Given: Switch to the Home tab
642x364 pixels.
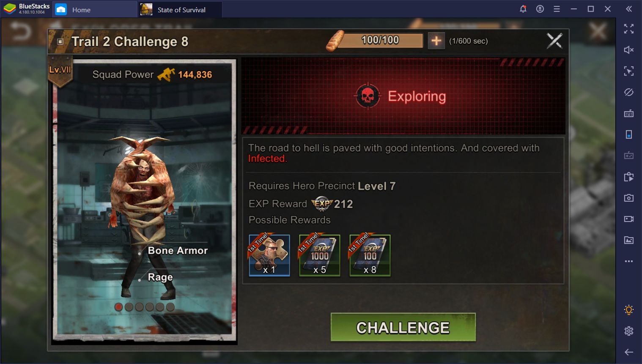Looking at the screenshot, I should pyautogui.click(x=81, y=10).
